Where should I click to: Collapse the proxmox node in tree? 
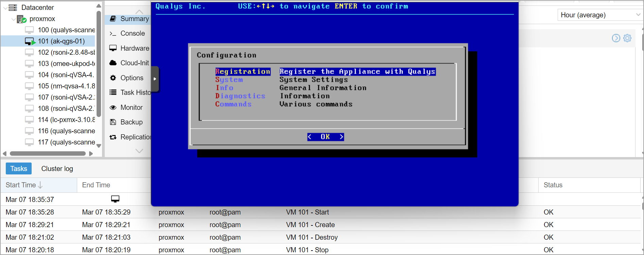tap(13, 19)
